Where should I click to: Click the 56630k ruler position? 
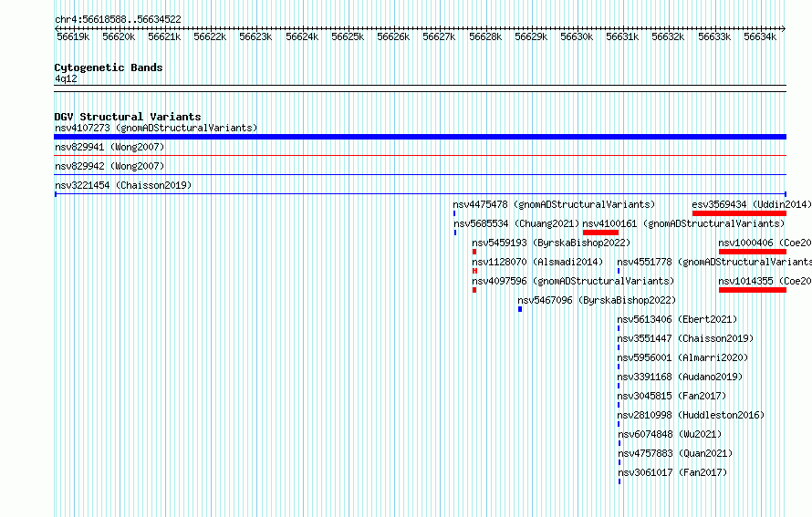click(577, 36)
